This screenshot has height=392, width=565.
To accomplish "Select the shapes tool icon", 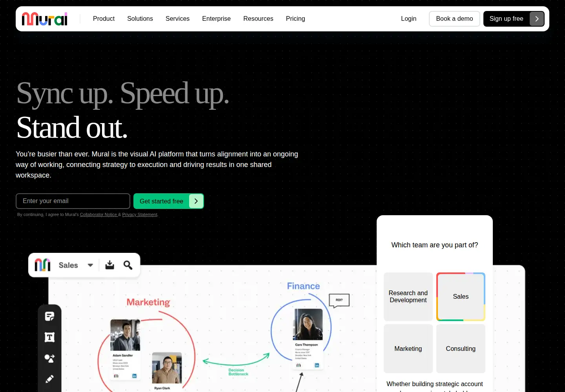I will tap(49, 358).
